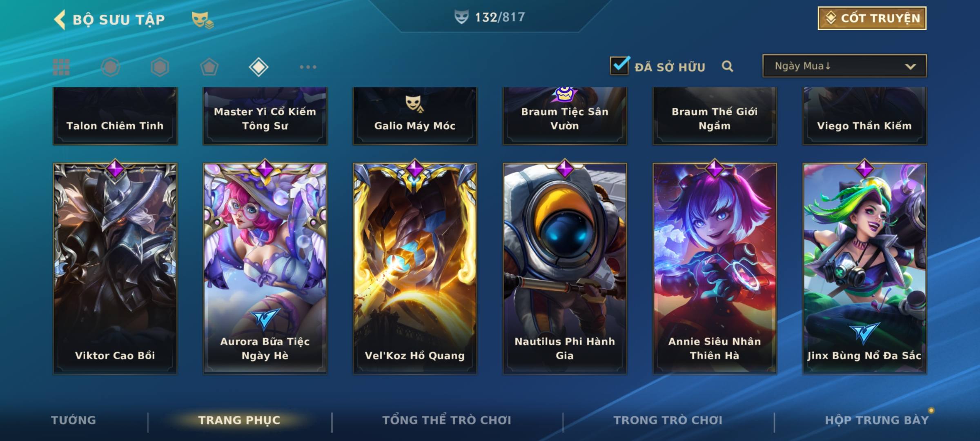980x441 pixels.
Task: Select the Viktor Cao Bồi skin card
Action: tap(115, 268)
